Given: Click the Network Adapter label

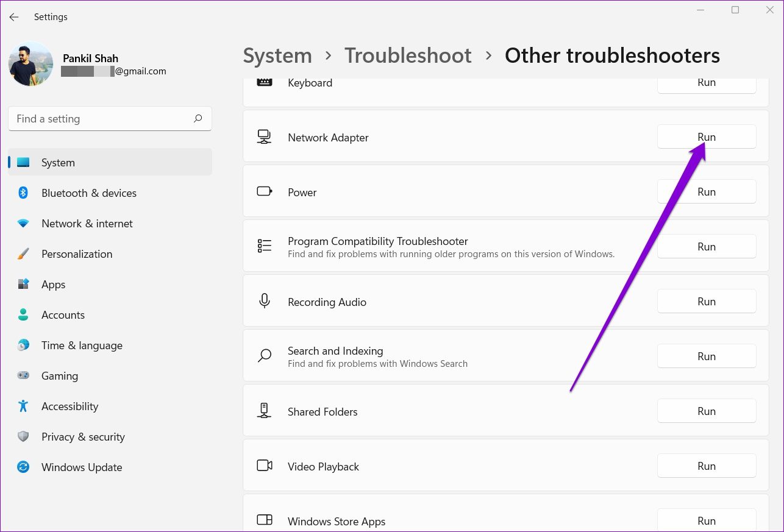Looking at the screenshot, I should [x=328, y=138].
